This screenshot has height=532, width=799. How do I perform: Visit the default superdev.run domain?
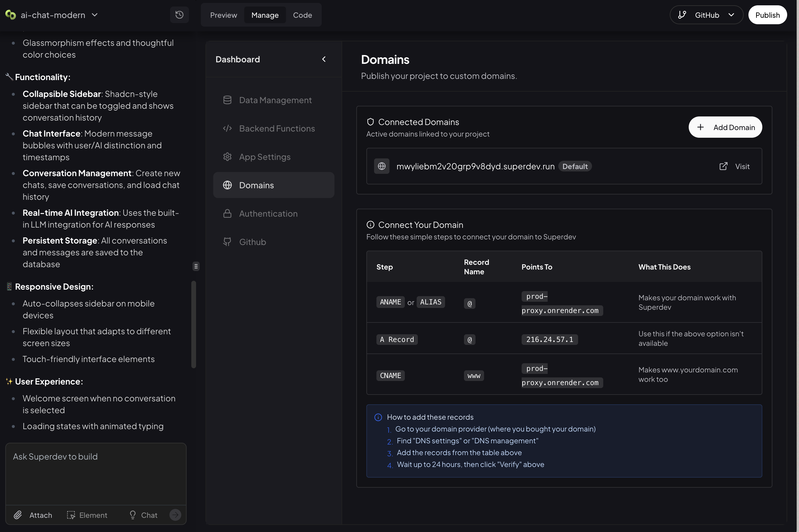(734, 166)
